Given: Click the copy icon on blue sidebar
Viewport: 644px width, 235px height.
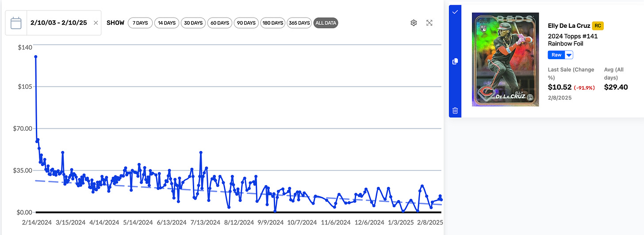Looking at the screenshot, I should click(x=455, y=61).
